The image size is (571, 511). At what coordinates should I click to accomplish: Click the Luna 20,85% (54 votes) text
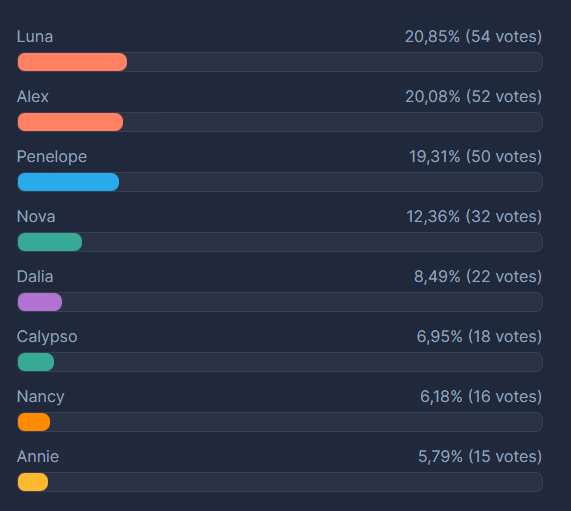click(x=473, y=37)
